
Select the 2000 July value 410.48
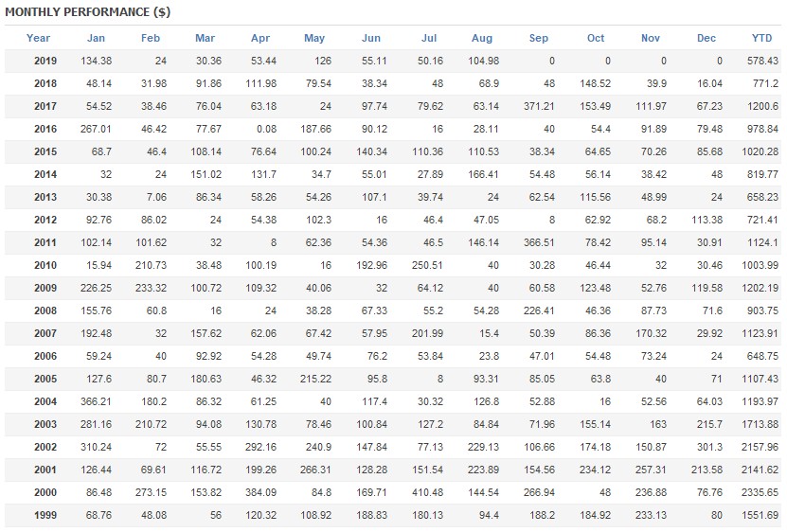[x=426, y=492]
